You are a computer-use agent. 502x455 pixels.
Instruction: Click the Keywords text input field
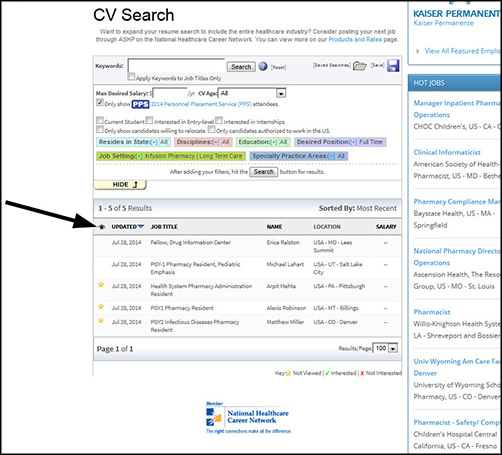pyautogui.click(x=176, y=66)
